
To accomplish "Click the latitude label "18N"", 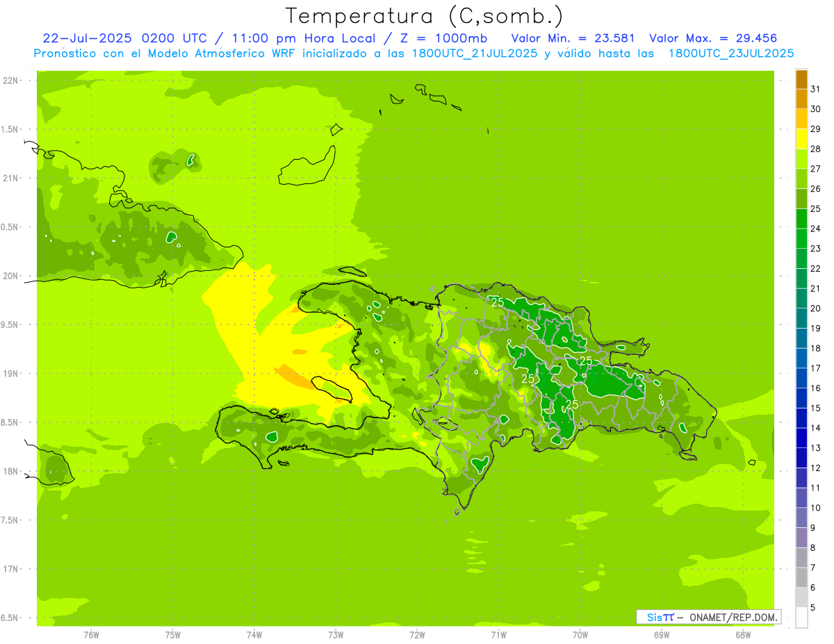I will coord(11,471).
